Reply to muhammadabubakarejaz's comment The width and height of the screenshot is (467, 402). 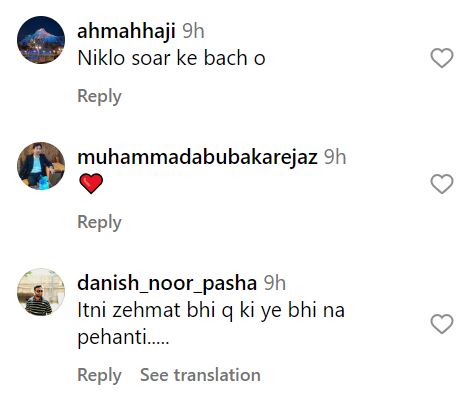coord(99,223)
